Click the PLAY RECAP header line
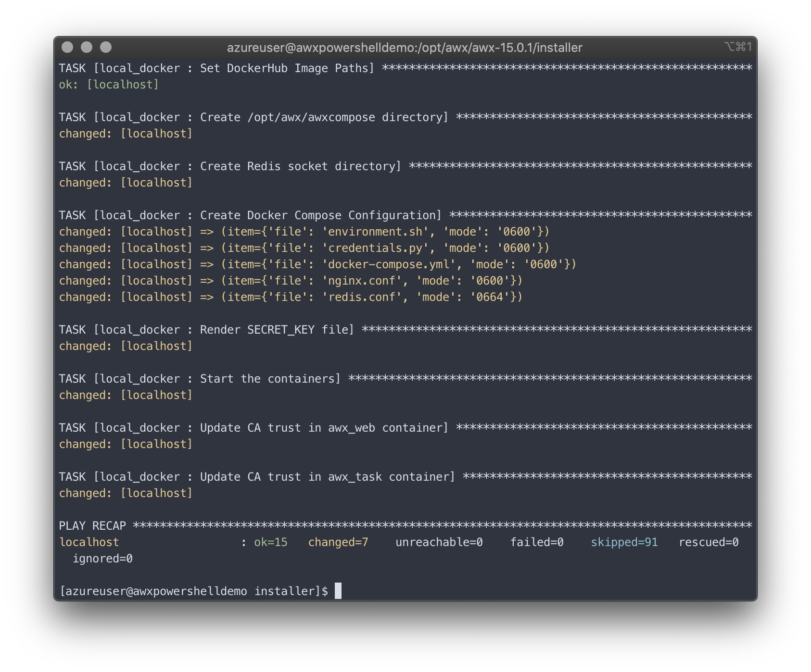Screen dimensions: 811x672 [x=92, y=525]
